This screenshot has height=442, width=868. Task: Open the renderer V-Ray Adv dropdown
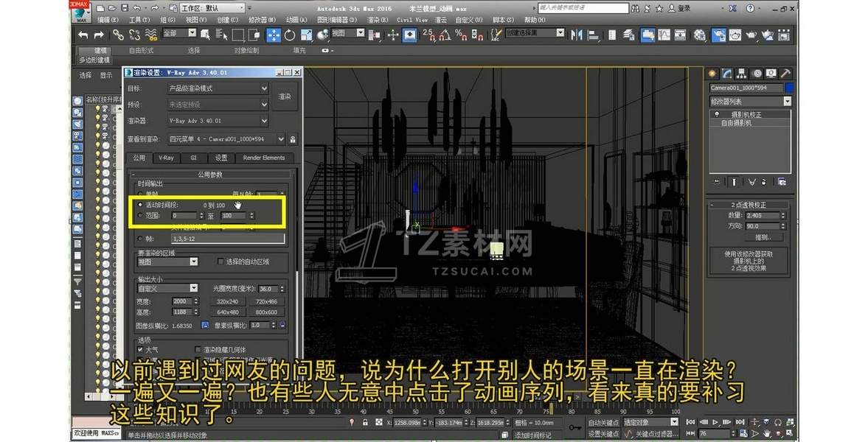click(x=218, y=121)
